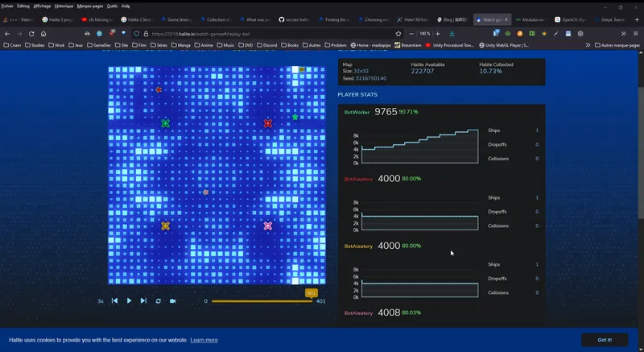The height and width of the screenshot is (352, 644).
Task: Change the 3x playback speed
Action: pyautogui.click(x=100, y=301)
